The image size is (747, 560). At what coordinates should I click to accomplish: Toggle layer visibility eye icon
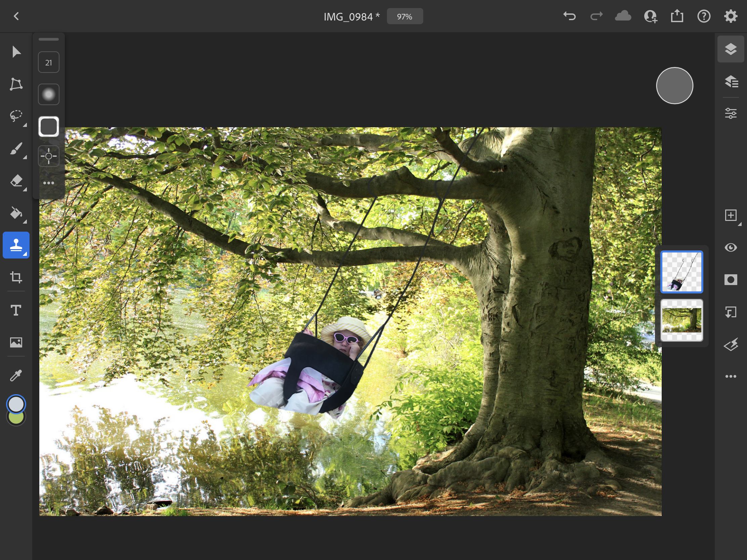pos(731,247)
